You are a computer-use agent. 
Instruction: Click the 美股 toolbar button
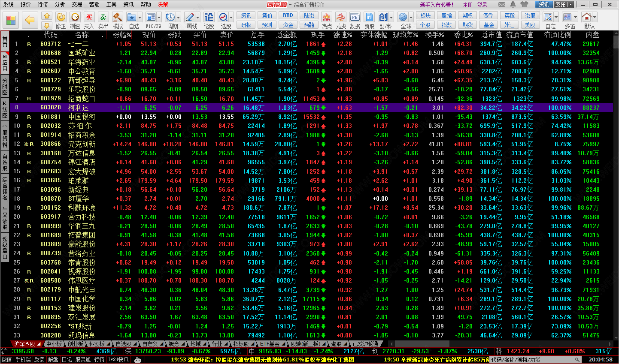coord(530,25)
